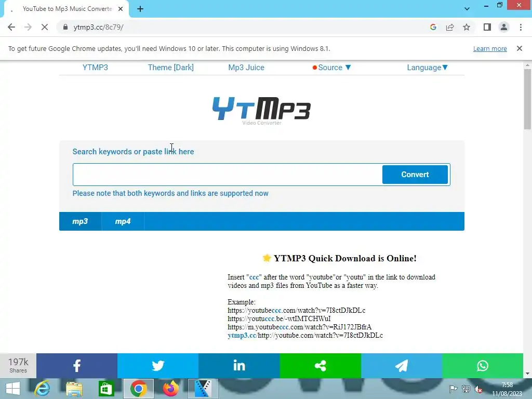This screenshot has width=532, height=399.
Task: Click the green ShareThis button
Action: coord(320,366)
